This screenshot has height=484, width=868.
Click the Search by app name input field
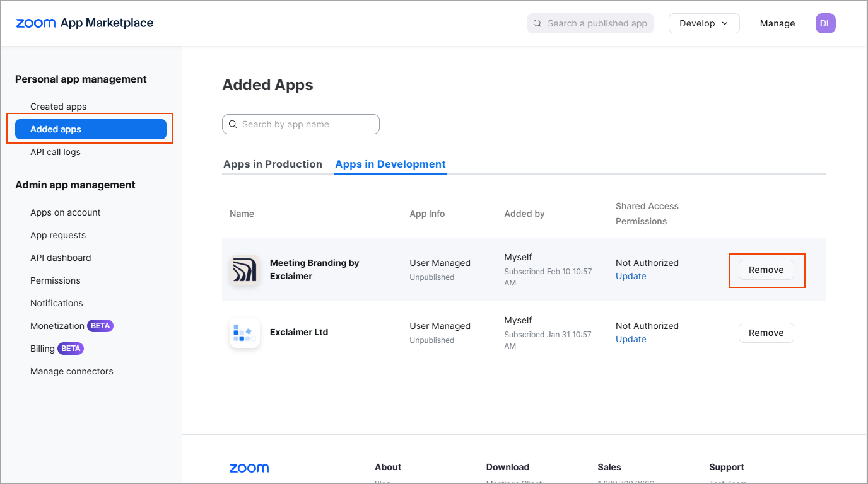[301, 124]
